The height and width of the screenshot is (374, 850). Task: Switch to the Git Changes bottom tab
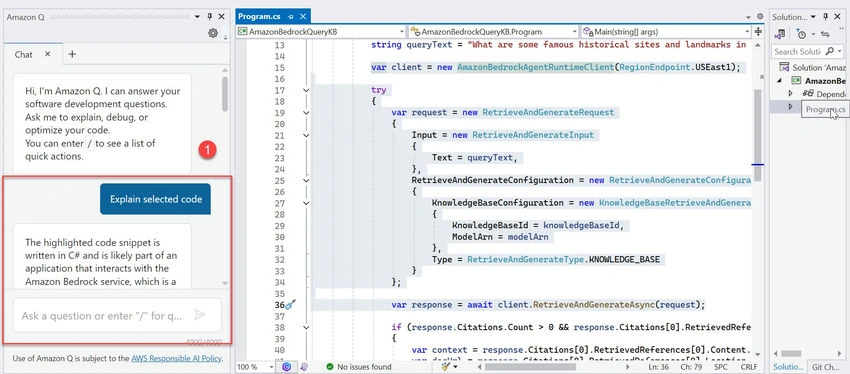click(x=827, y=367)
